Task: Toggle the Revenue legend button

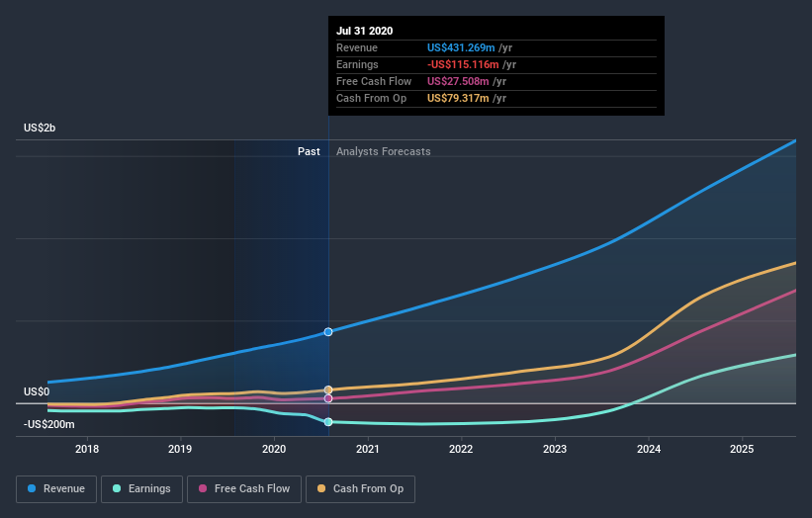Action: [x=56, y=489]
